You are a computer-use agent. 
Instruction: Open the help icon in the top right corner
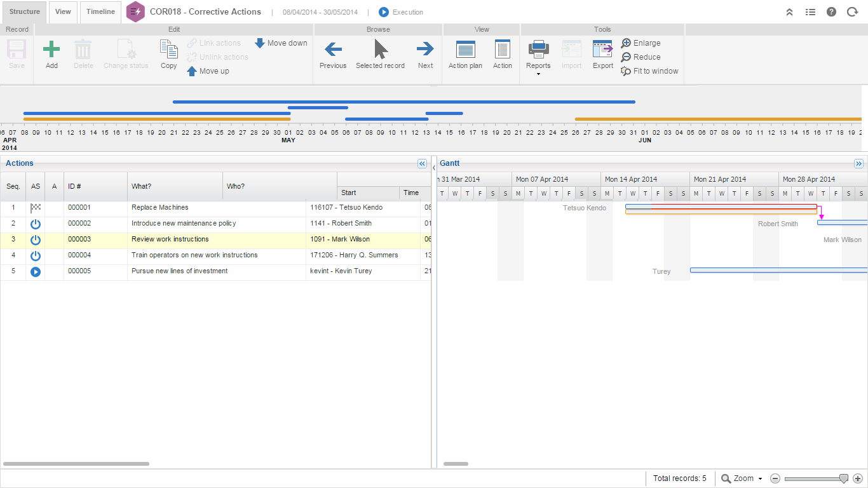click(x=831, y=11)
